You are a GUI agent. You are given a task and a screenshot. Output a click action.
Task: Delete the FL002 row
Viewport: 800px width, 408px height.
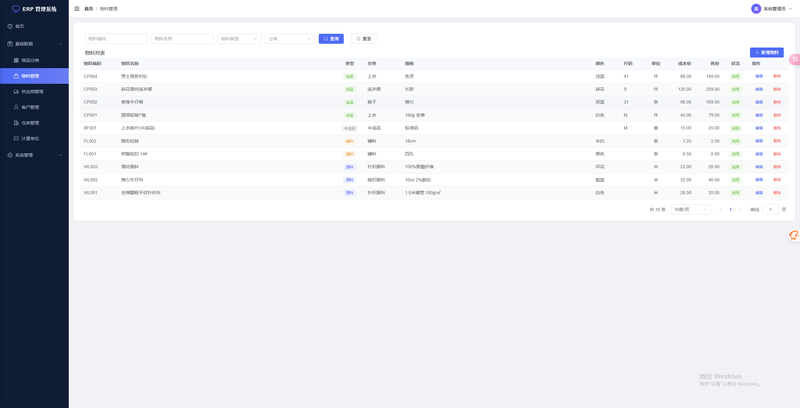[777, 141]
